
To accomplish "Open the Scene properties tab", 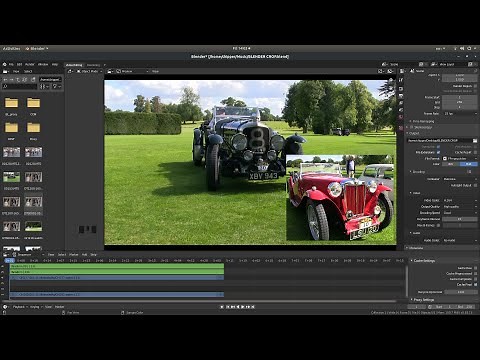I will (x=401, y=110).
